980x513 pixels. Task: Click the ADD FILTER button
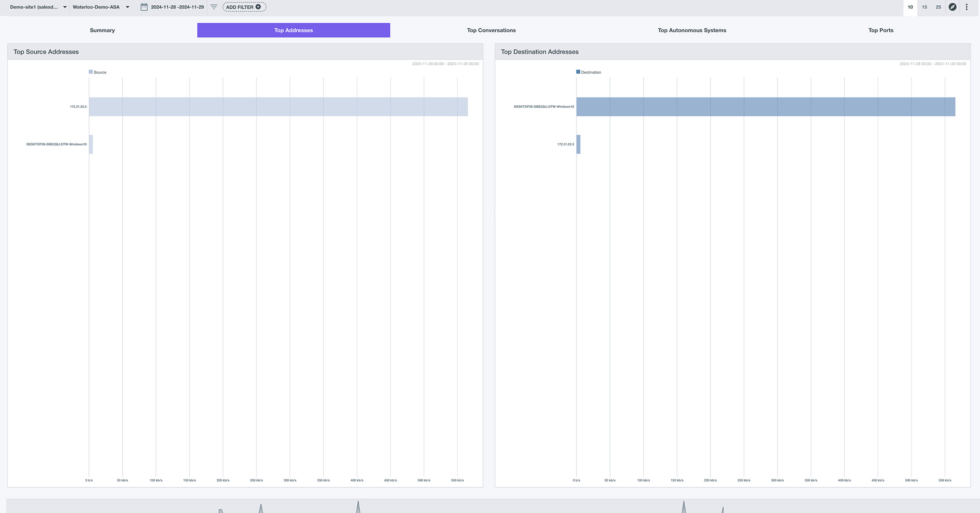(244, 7)
